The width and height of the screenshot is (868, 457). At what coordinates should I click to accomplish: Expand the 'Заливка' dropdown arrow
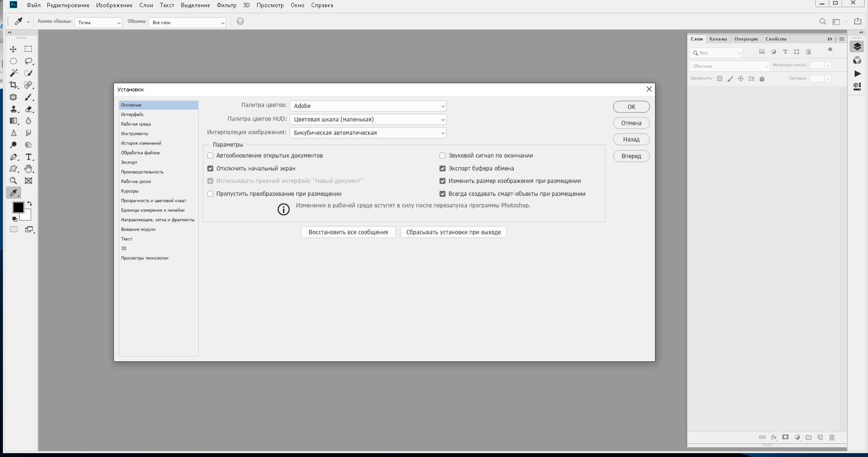tap(828, 78)
